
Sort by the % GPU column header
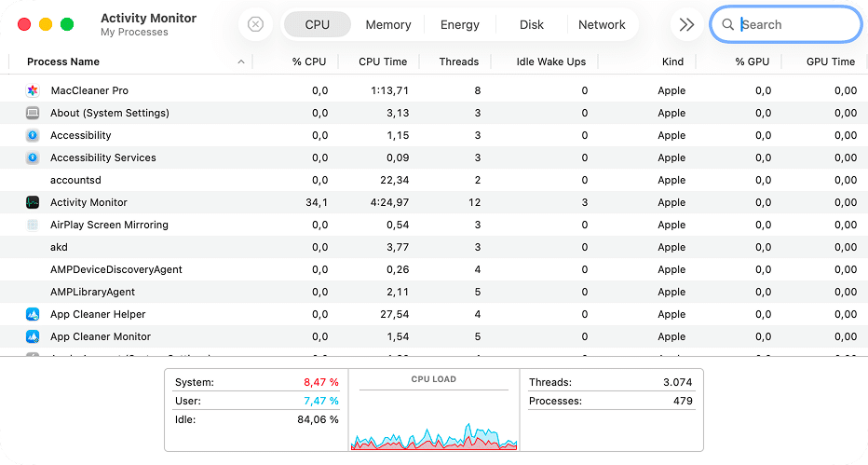[753, 62]
